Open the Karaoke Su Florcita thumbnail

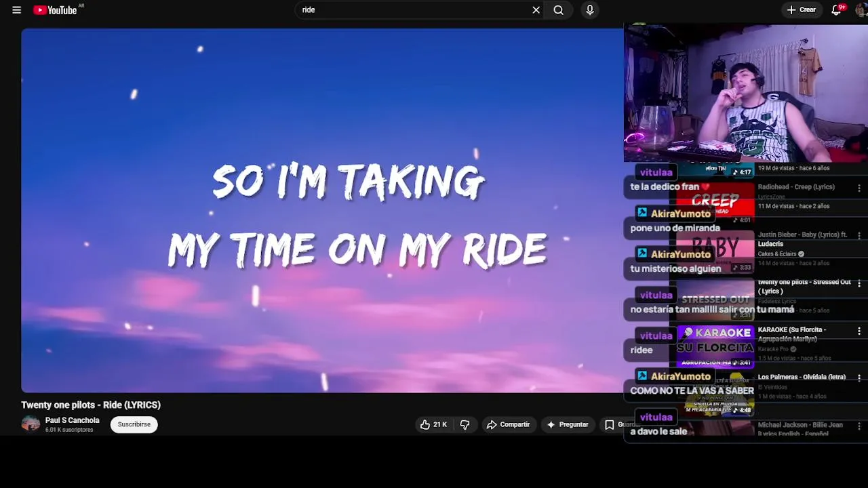click(715, 346)
